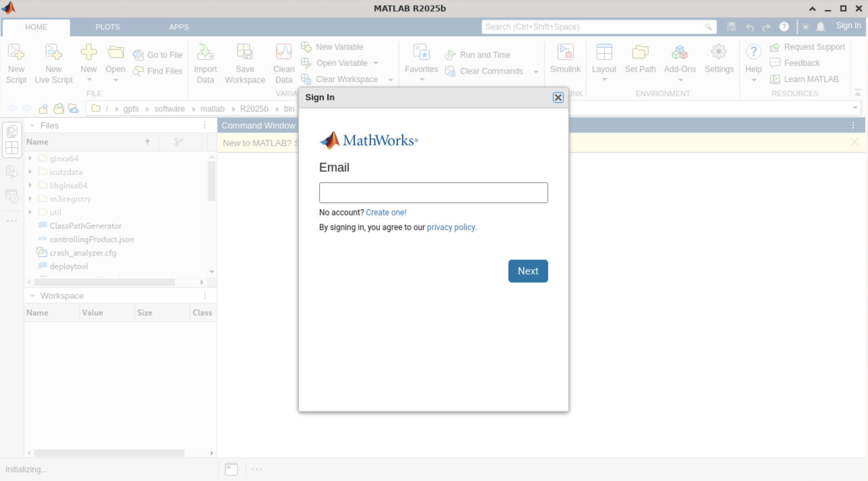The width and height of the screenshot is (868, 481).
Task: Switch to the PLOTS tab
Action: tap(107, 27)
